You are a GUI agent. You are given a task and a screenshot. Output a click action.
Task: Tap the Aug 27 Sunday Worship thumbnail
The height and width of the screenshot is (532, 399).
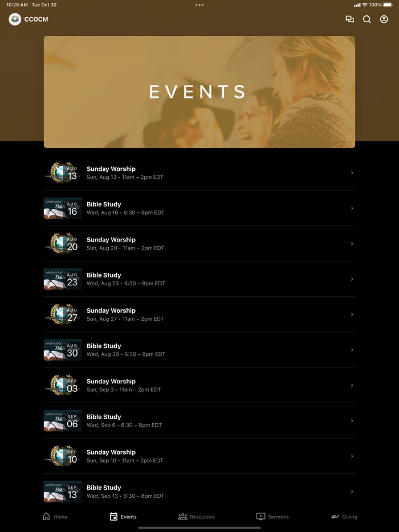click(63, 314)
